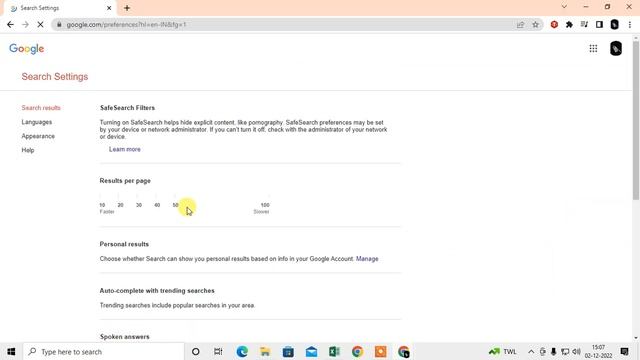Select Search results in sidebar
This screenshot has width=640, height=360.
[x=41, y=108]
